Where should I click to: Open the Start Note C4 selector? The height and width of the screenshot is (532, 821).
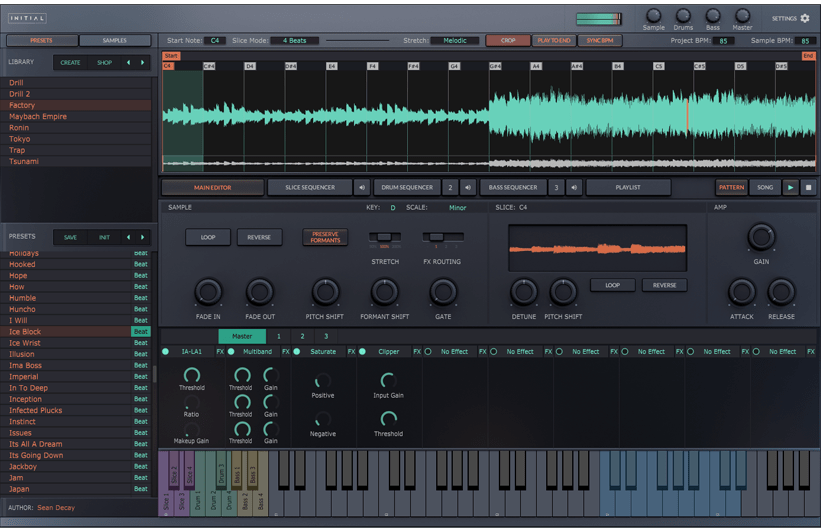(x=215, y=40)
